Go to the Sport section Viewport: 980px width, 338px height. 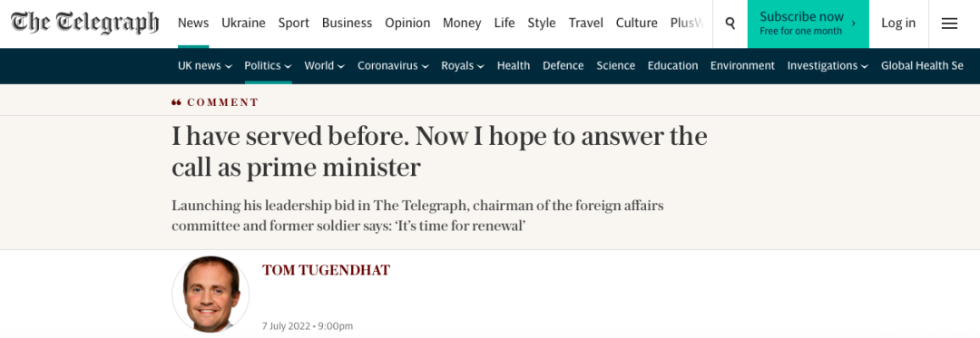pos(294,23)
